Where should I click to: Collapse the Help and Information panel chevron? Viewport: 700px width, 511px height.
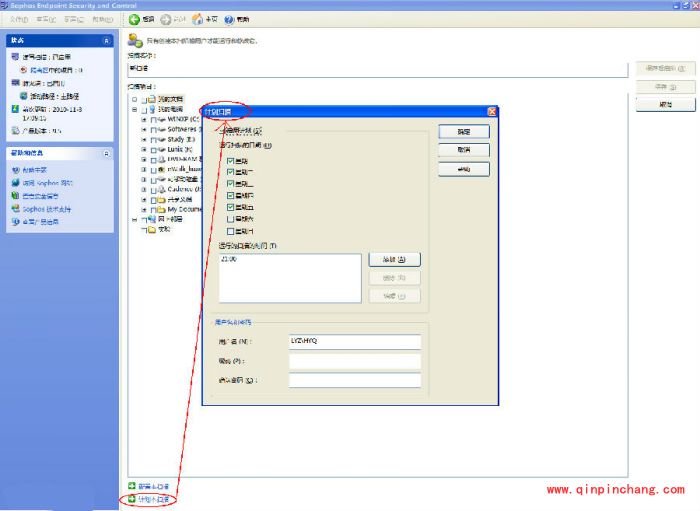106,154
